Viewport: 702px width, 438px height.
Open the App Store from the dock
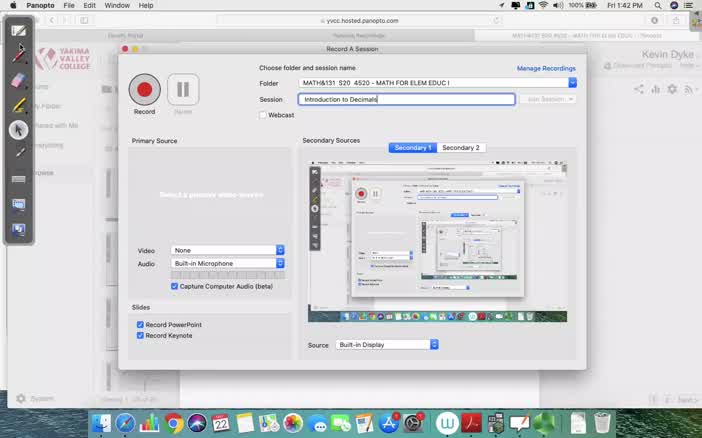388,423
